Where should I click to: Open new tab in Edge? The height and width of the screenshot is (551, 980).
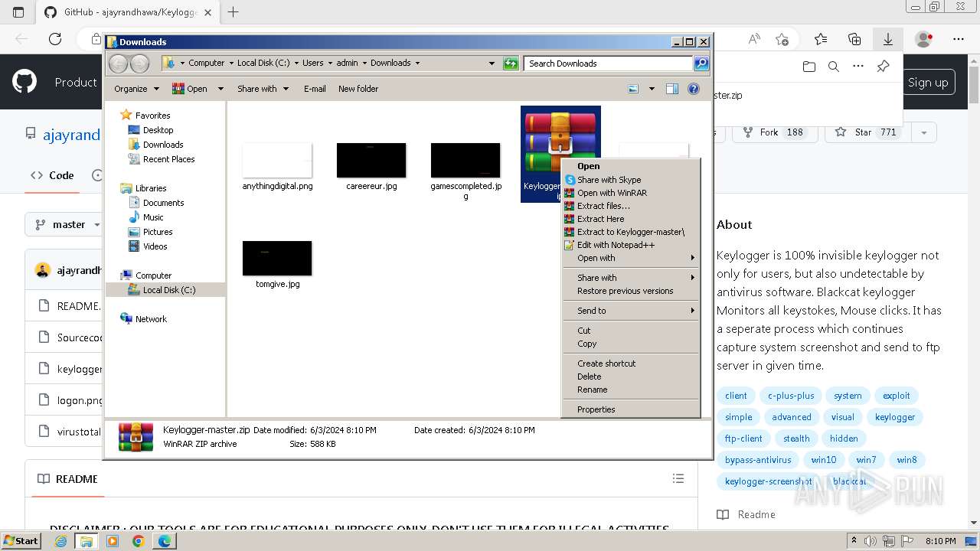tap(234, 12)
